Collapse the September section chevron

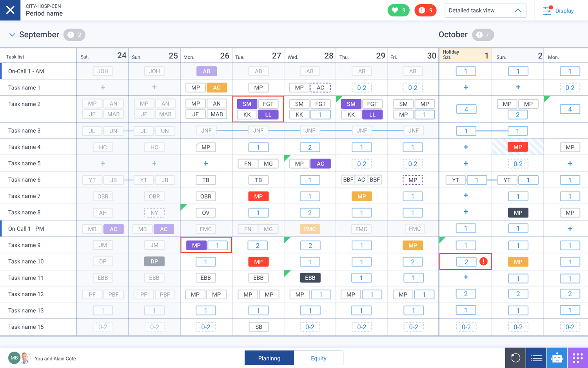[12, 35]
